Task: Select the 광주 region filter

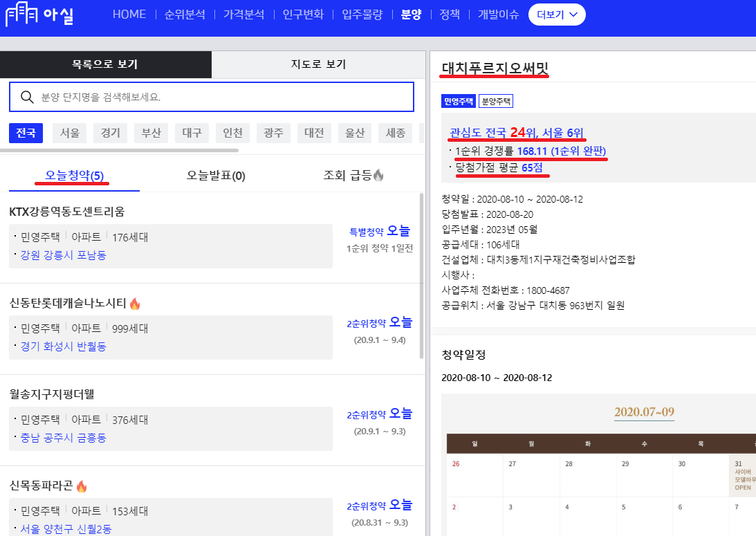Action: tap(273, 133)
